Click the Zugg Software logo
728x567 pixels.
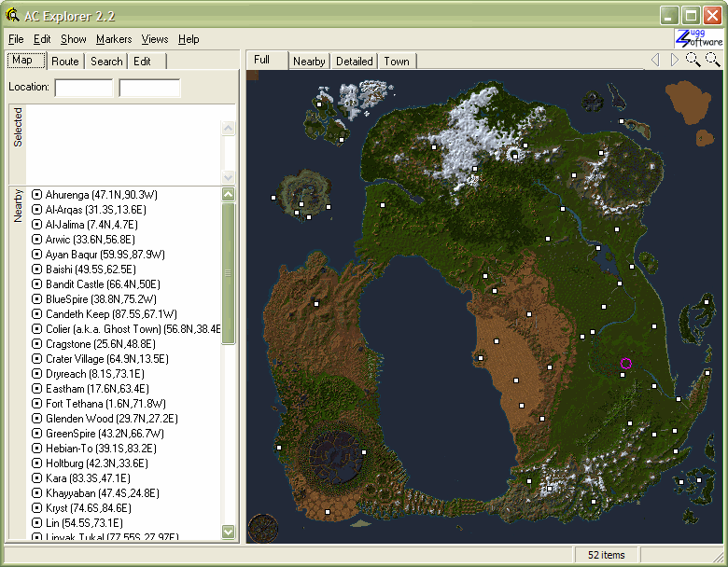coord(699,38)
